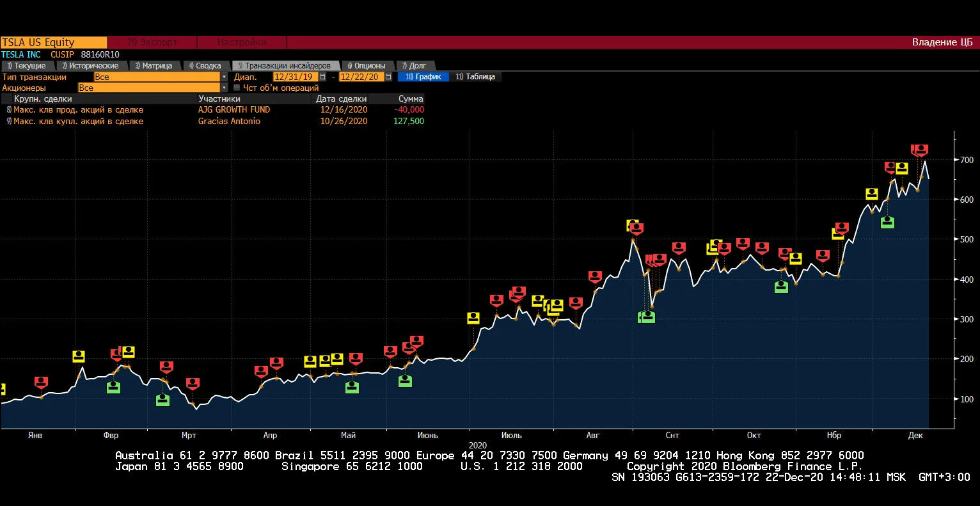Select the green buy marker in December
Screen dimensions: 980x506
(x=887, y=222)
